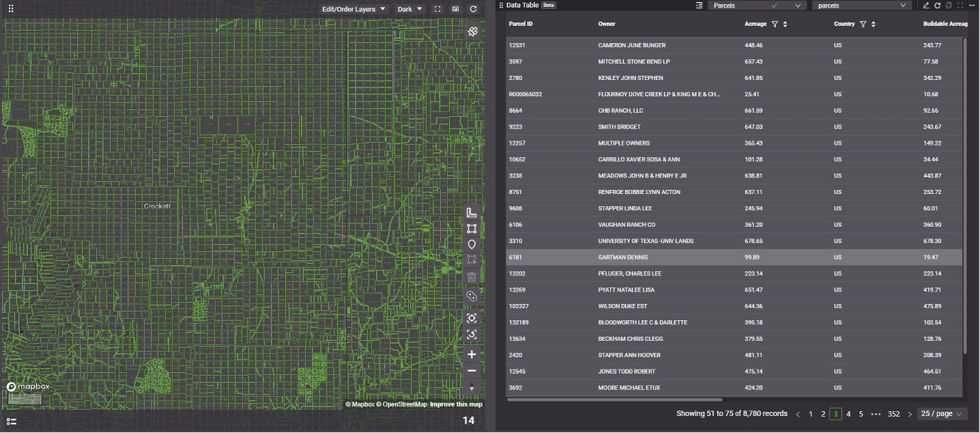Refresh the map view
Screen dimensions: 980x433
(x=474, y=10)
